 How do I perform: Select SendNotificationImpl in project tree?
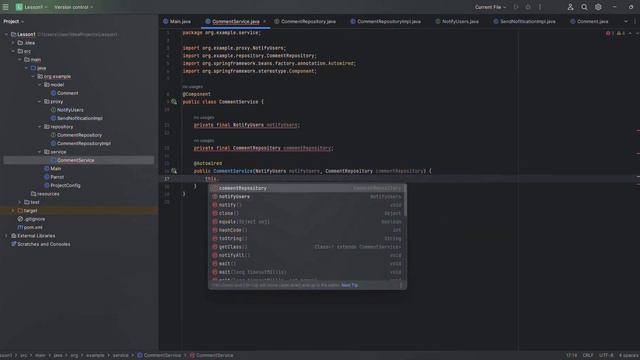click(x=76, y=118)
